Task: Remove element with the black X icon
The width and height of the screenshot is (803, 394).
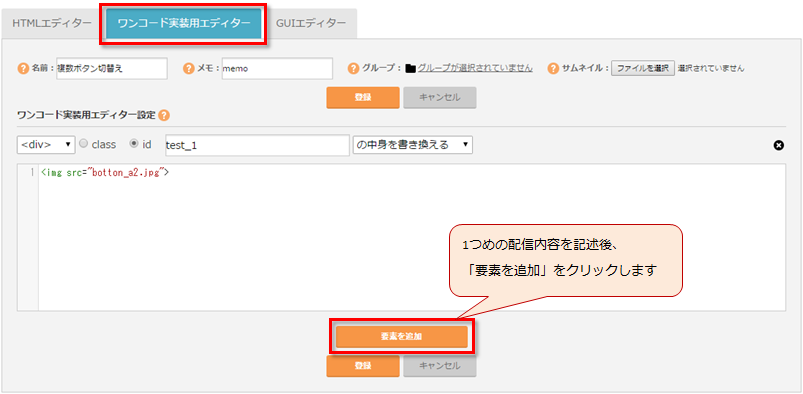Action: pos(778,146)
